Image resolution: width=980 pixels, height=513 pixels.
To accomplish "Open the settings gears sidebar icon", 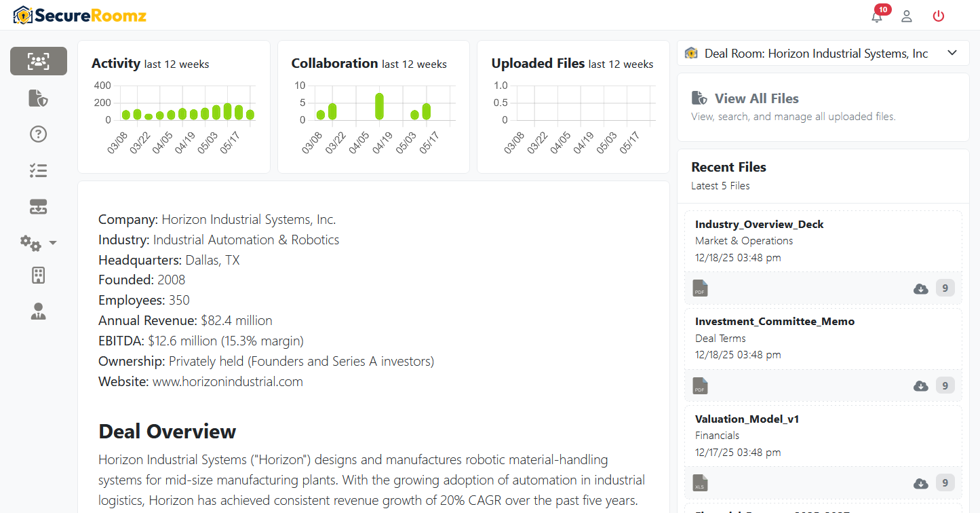I will click(x=31, y=242).
